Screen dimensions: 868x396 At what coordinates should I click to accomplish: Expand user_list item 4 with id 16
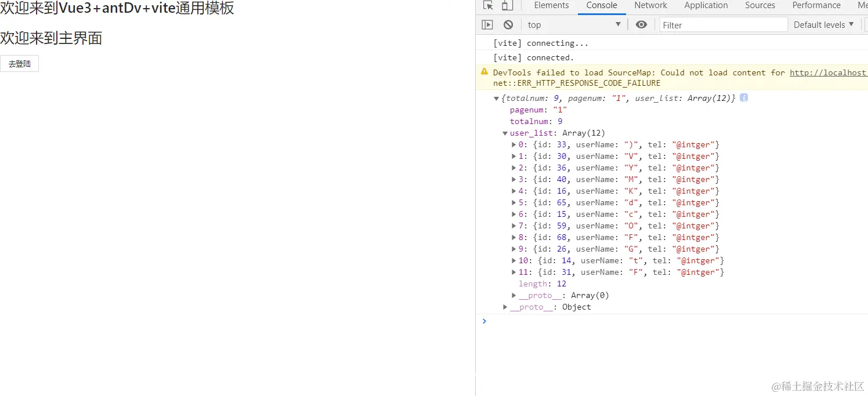(514, 191)
